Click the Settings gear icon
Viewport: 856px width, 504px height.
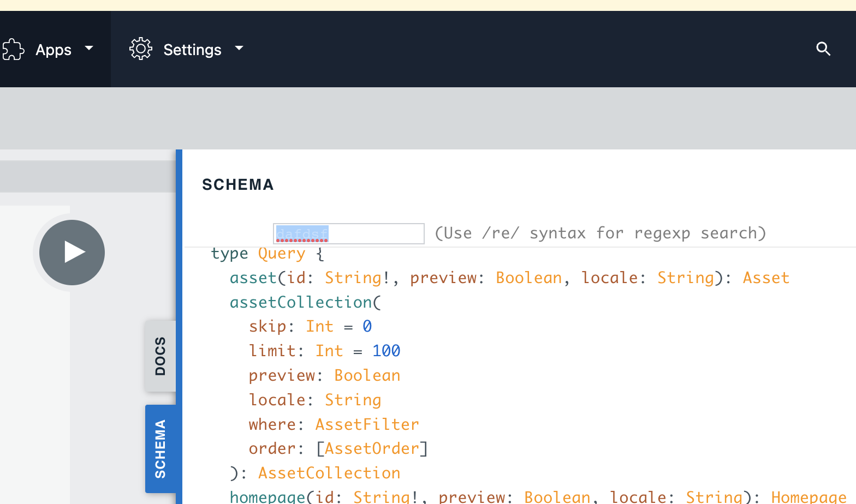141,49
